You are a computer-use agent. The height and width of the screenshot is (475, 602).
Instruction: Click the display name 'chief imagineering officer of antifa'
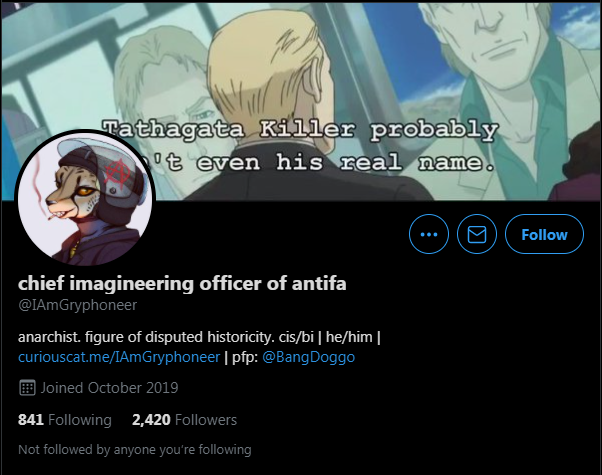(x=182, y=284)
